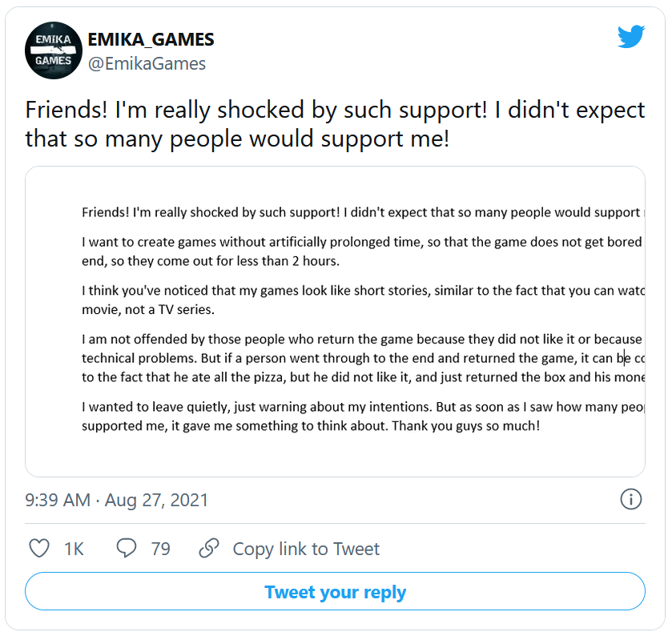The image size is (672, 636).
Task: Click the Twitter bird logo
Action: pyautogui.click(x=631, y=36)
